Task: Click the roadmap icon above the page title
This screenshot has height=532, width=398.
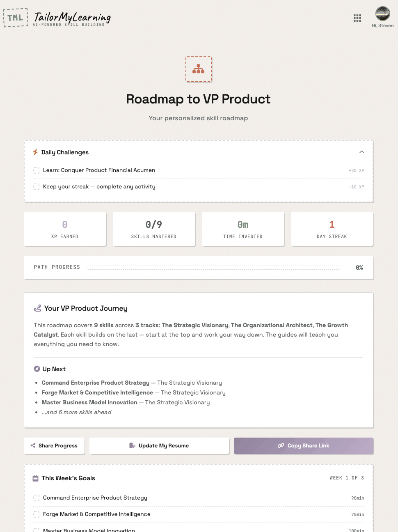Action: [198, 69]
